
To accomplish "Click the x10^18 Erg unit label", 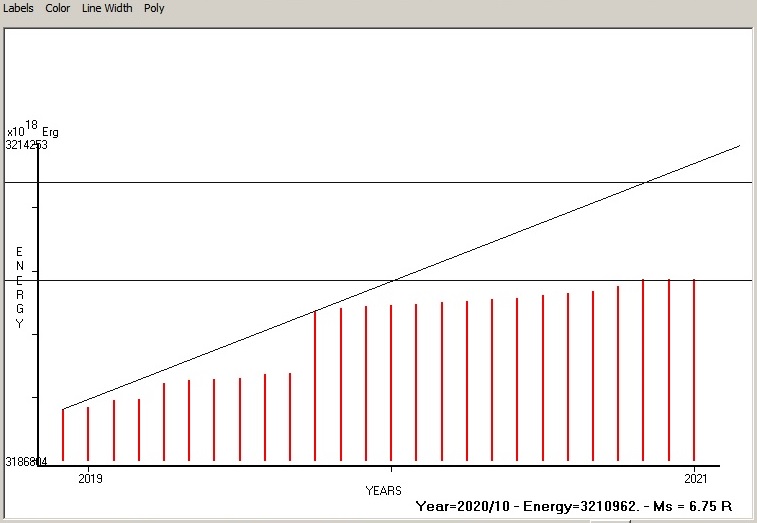I will click(x=32, y=130).
